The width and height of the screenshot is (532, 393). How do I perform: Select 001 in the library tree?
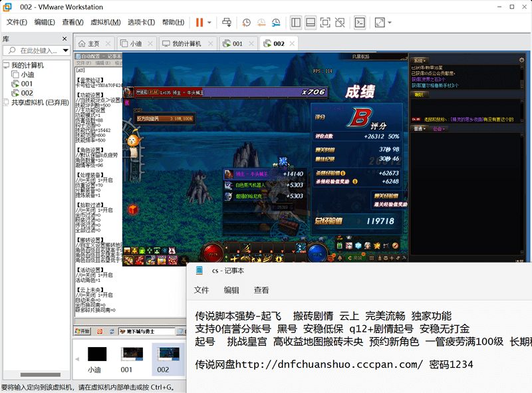[x=22, y=84]
